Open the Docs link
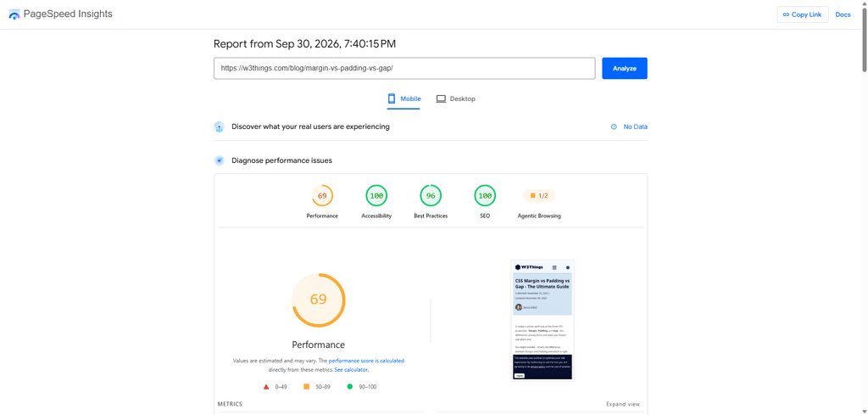Image resolution: width=868 pixels, height=415 pixels. pyautogui.click(x=843, y=14)
